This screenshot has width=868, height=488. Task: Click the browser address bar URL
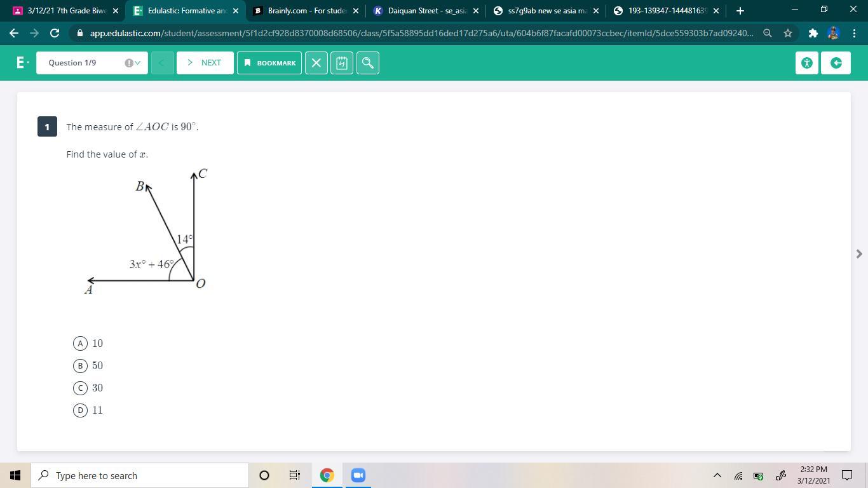point(422,33)
